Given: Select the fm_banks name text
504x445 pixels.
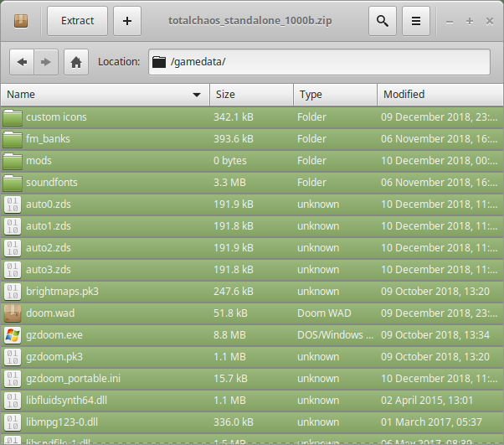Looking at the screenshot, I should point(48,139).
